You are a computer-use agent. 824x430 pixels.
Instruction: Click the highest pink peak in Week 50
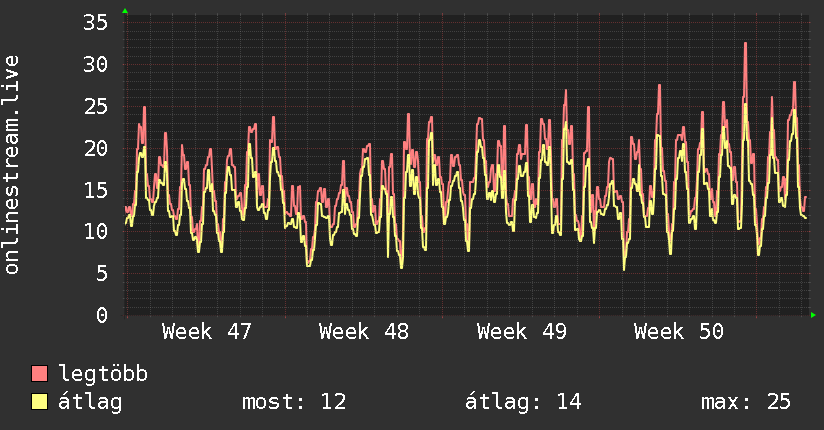tap(745, 44)
